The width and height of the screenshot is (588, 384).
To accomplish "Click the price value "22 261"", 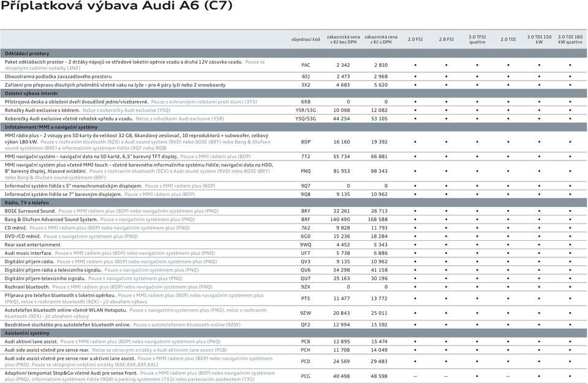I will [342, 211].
